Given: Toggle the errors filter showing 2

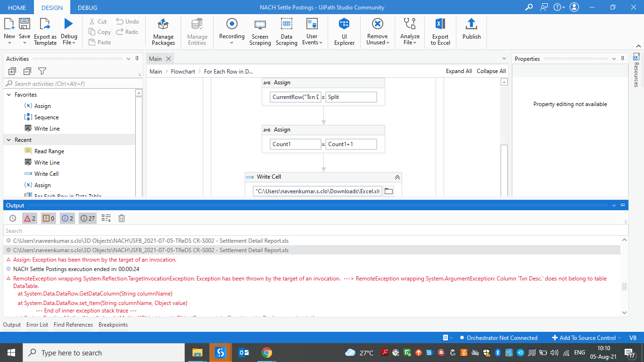Looking at the screenshot, I should point(30,218).
